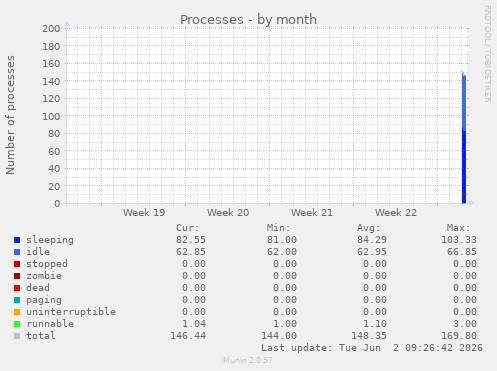Click the 160 y-axis tick label
The image size is (497, 371).
click(x=51, y=64)
